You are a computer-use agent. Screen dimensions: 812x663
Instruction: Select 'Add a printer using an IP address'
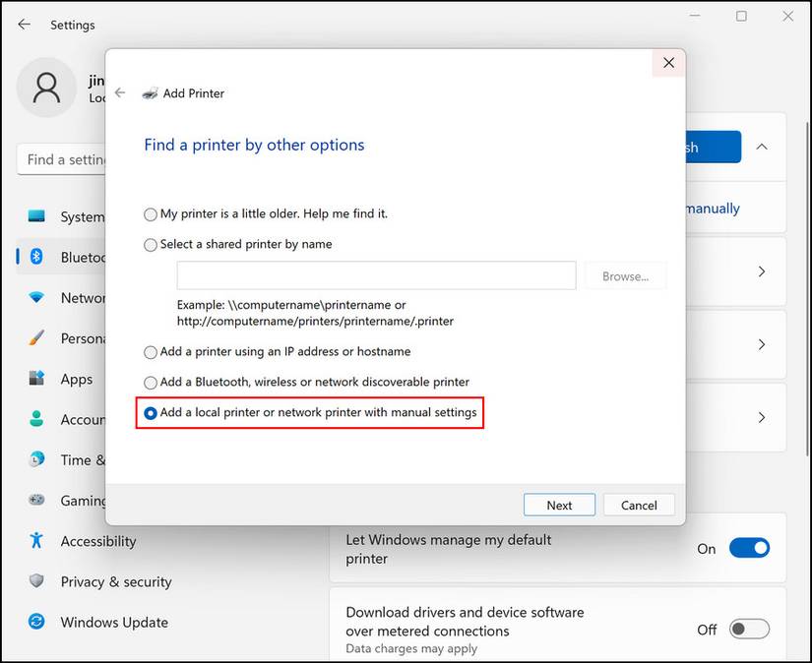coord(151,351)
